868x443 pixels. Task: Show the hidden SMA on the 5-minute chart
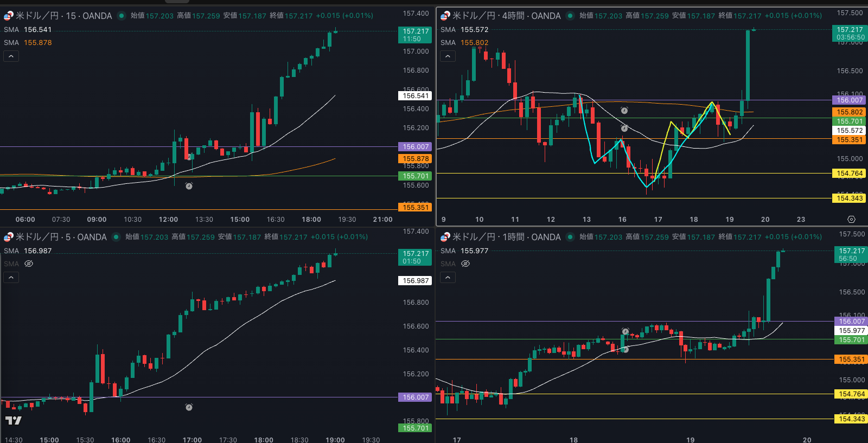click(x=29, y=264)
